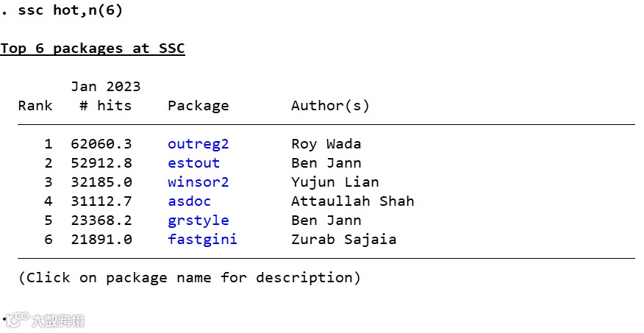Open the fastgini package link
The width and height of the screenshot is (644, 333).
pos(202,240)
